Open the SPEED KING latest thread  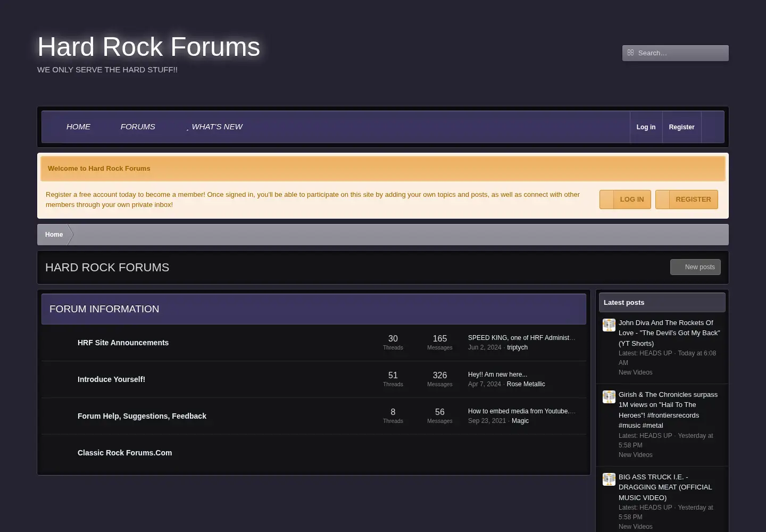tap(521, 338)
